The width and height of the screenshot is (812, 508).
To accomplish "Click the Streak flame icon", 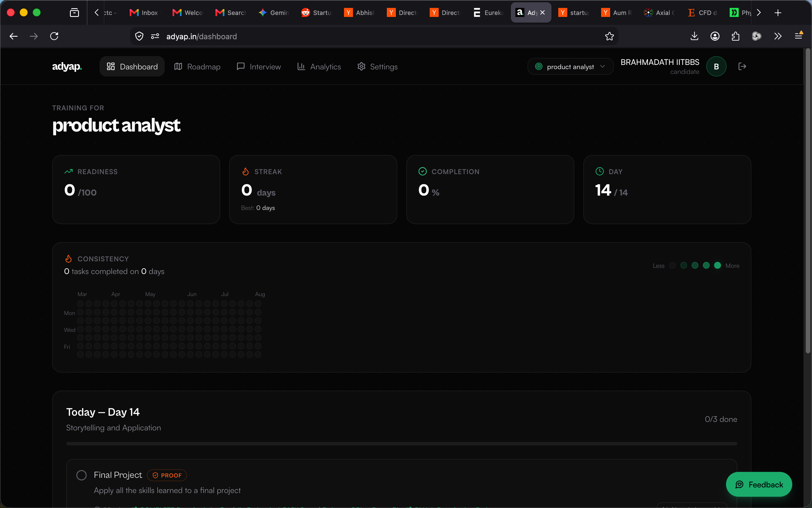I will (246, 171).
